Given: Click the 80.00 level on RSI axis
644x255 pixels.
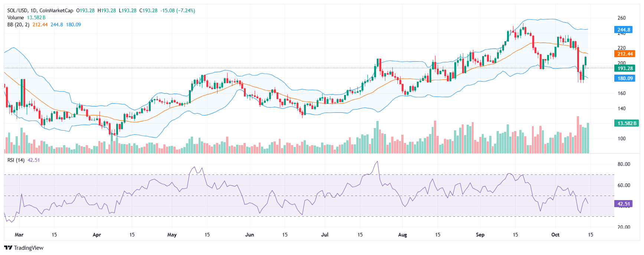Looking at the screenshot, I should [x=624, y=164].
